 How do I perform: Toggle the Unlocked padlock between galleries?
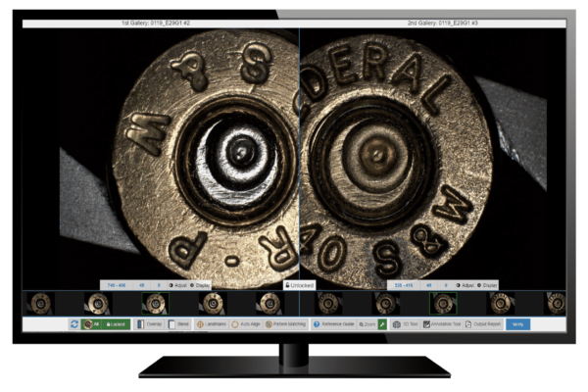coord(299,285)
